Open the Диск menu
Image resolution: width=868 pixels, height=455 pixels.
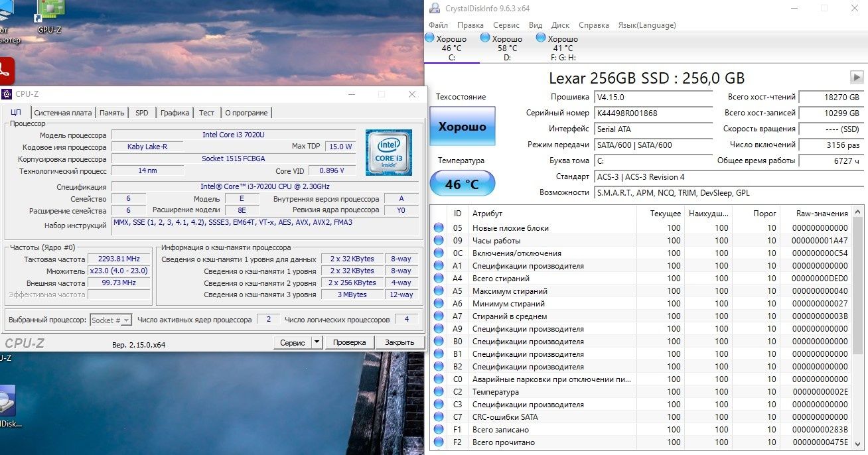click(560, 25)
